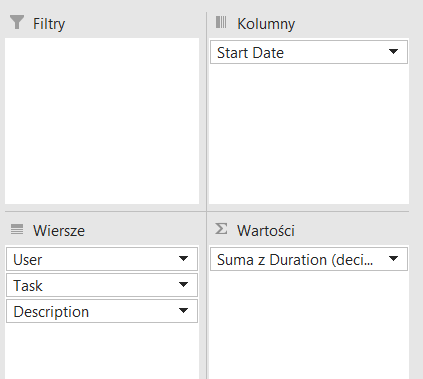Select the Description field in Wiersze

pos(102,311)
